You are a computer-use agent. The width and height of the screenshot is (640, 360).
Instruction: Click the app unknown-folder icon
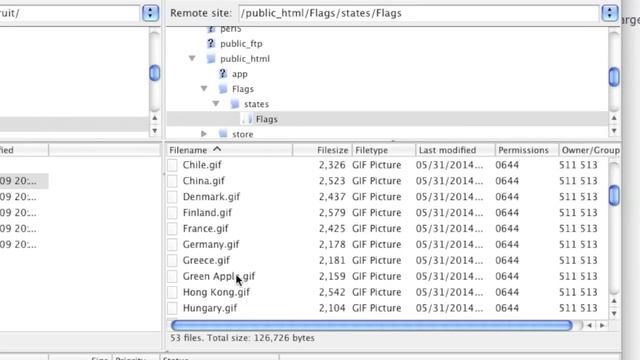tap(222, 73)
